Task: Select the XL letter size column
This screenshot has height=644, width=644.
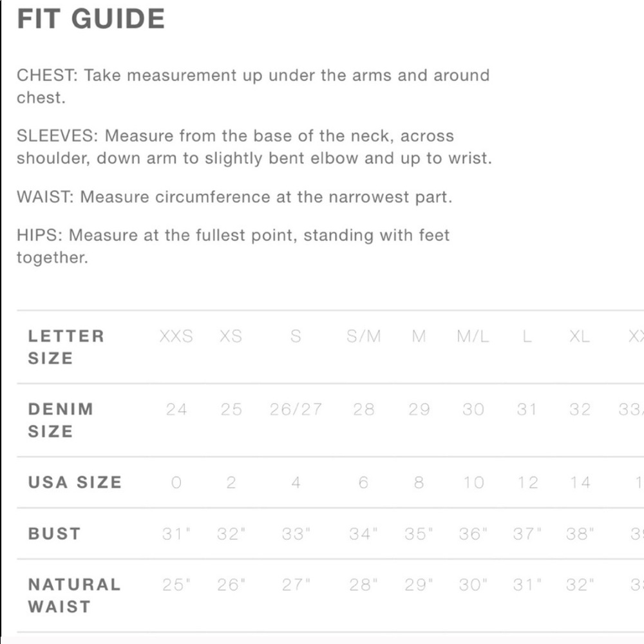Action: pyautogui.click(x=580, y=336)
